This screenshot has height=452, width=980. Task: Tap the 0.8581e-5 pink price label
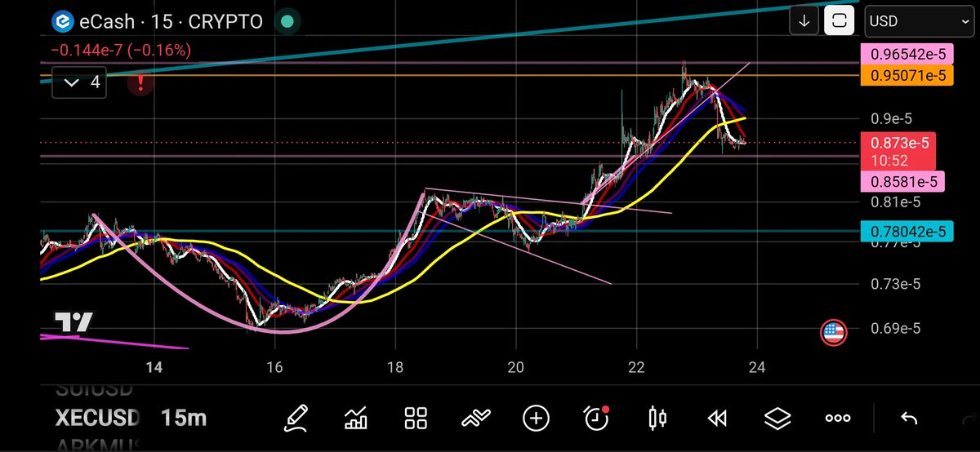coord(903,181)
